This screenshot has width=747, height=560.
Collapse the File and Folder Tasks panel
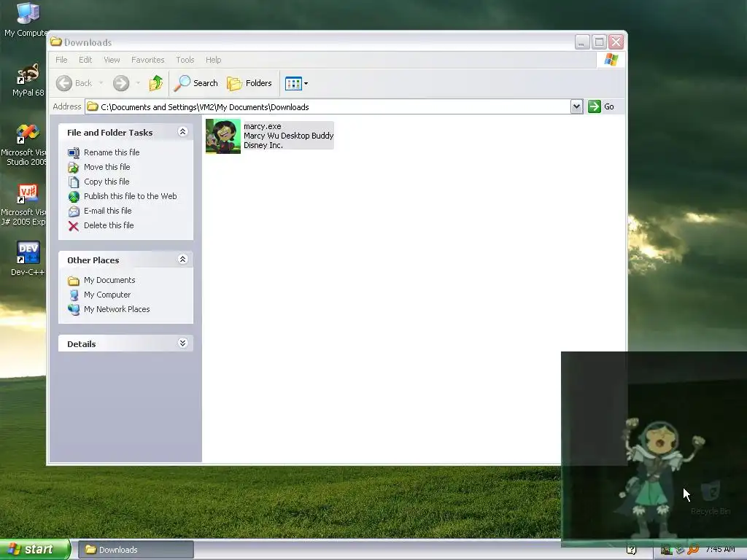182,132
